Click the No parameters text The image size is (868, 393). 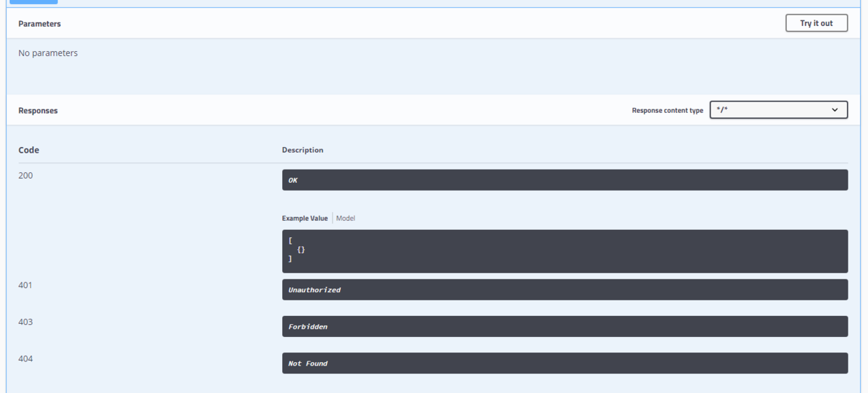pyautogui.click(x=48, y=53)
